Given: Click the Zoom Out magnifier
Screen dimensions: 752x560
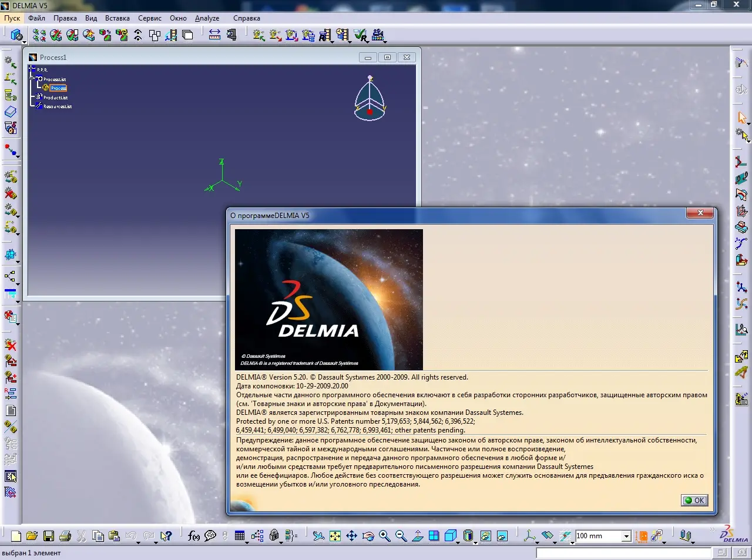Looking at the screenshot, I should tap(401, 536).
